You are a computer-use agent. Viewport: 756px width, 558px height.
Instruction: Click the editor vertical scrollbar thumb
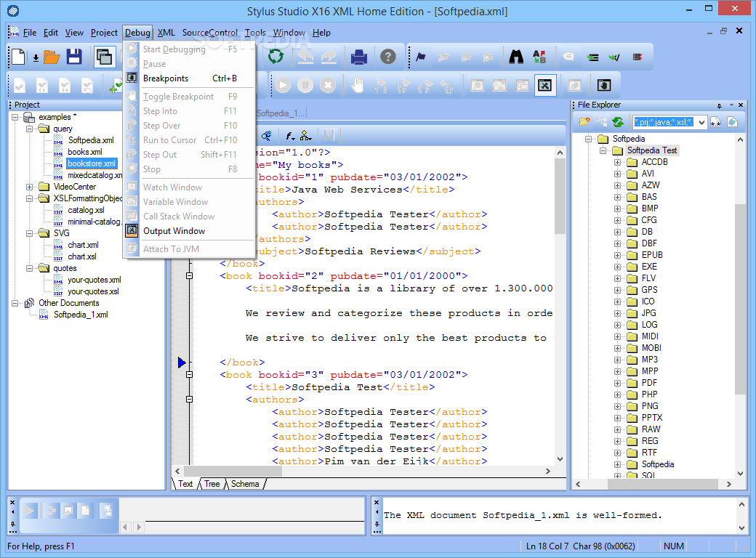560,196
